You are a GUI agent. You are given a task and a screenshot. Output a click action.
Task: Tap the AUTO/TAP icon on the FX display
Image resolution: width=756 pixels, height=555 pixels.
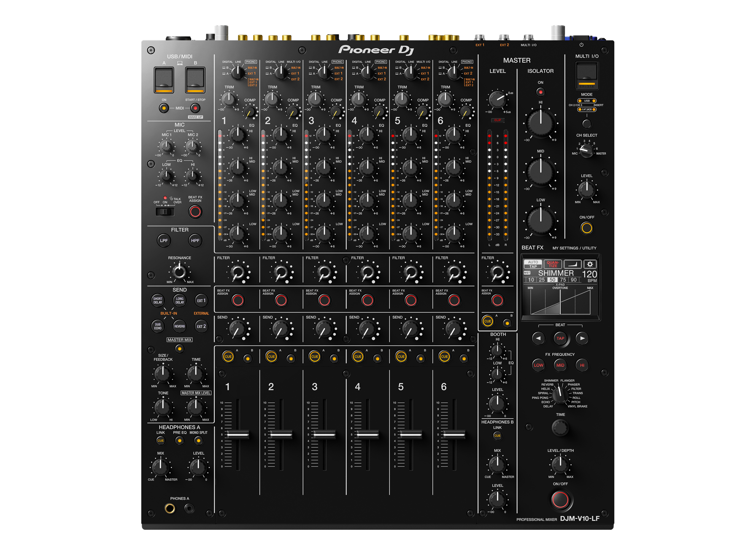[x=533, y=263]
